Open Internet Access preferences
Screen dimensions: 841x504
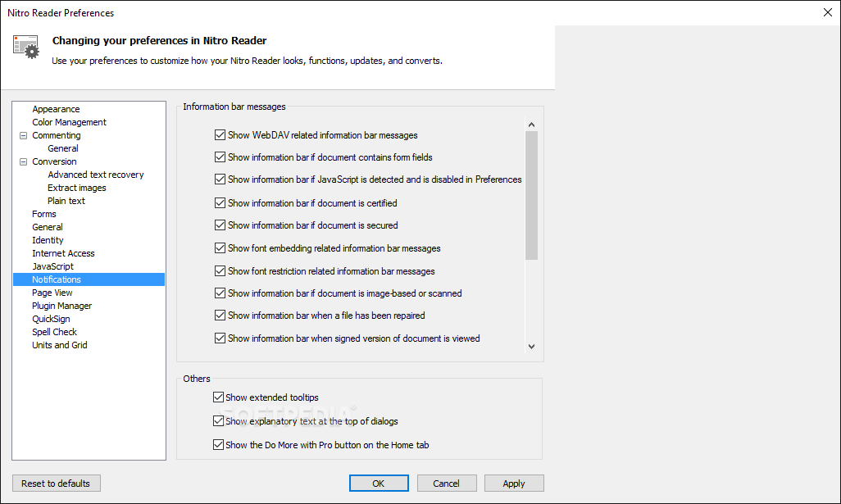(63, 253)
